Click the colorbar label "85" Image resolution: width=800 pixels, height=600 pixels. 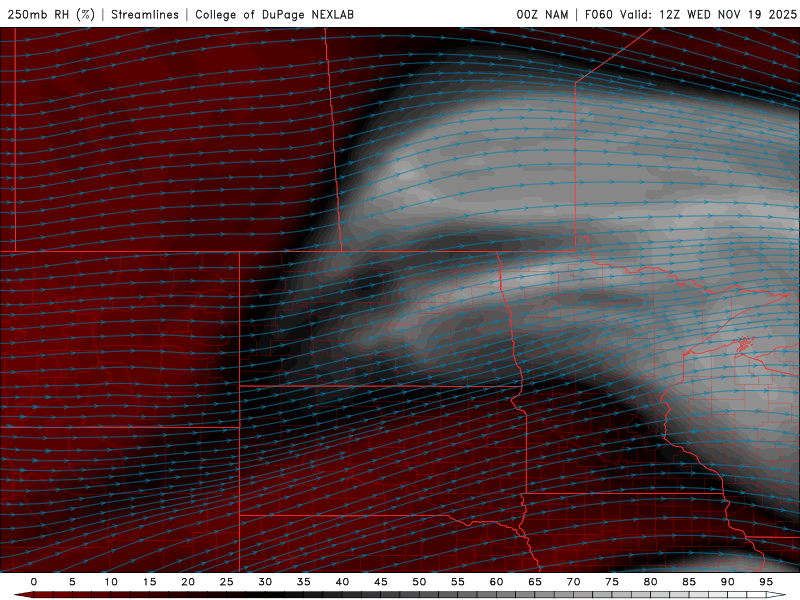[689, 582]
